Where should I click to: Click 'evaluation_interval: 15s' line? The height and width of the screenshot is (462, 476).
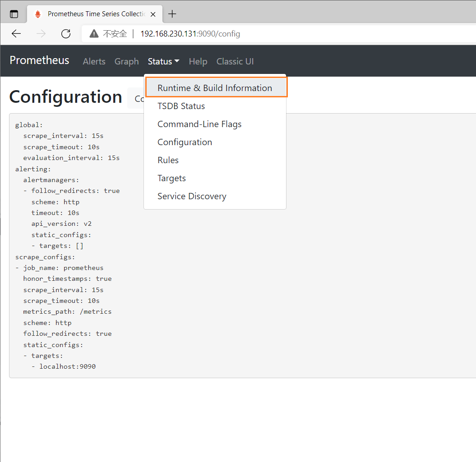click(71, 158)
